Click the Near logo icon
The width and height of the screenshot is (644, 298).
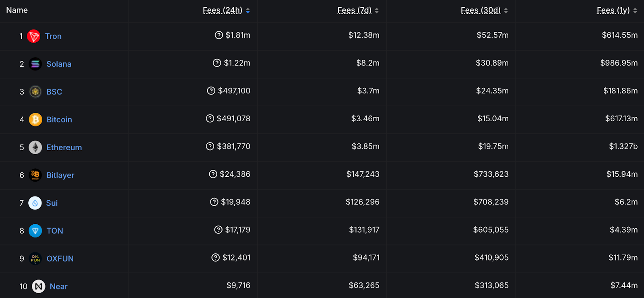[x=39, y=286]
